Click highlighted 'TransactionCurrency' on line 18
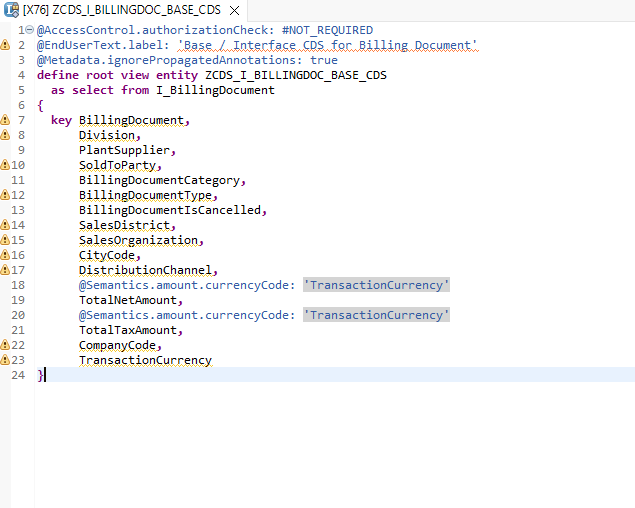Viewport: 635px width, 508px height. click(x=376, y=285)
